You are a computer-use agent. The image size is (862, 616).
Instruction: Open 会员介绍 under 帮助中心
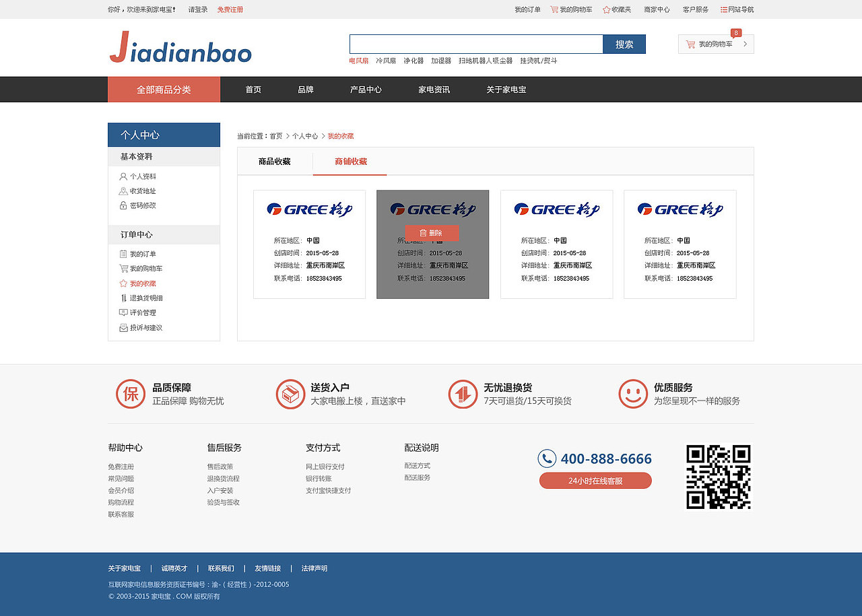[x=121, y=491]
